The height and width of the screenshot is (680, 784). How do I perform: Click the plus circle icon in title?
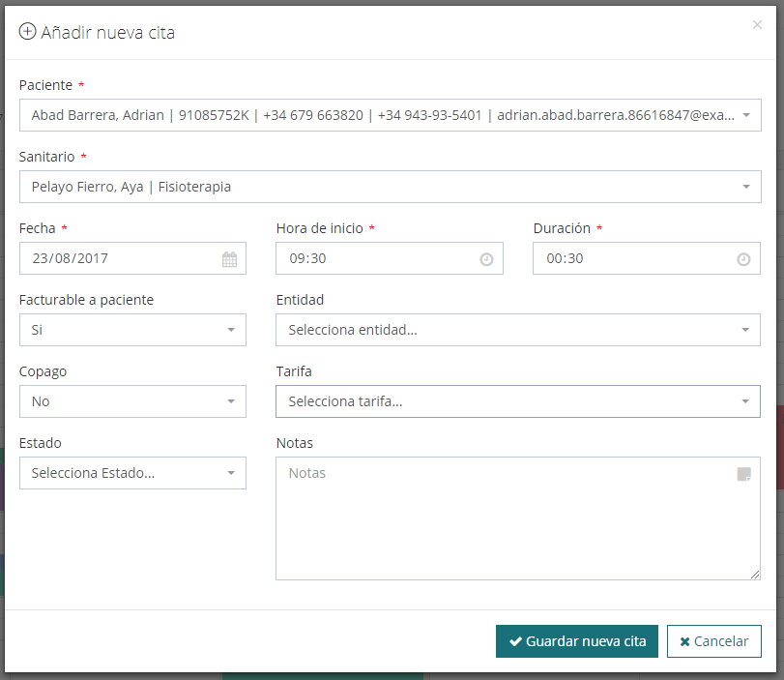(x=28, y=32)
